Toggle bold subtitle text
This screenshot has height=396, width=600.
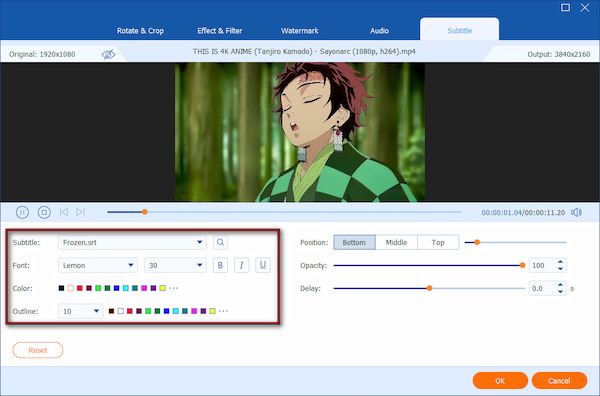220,265
